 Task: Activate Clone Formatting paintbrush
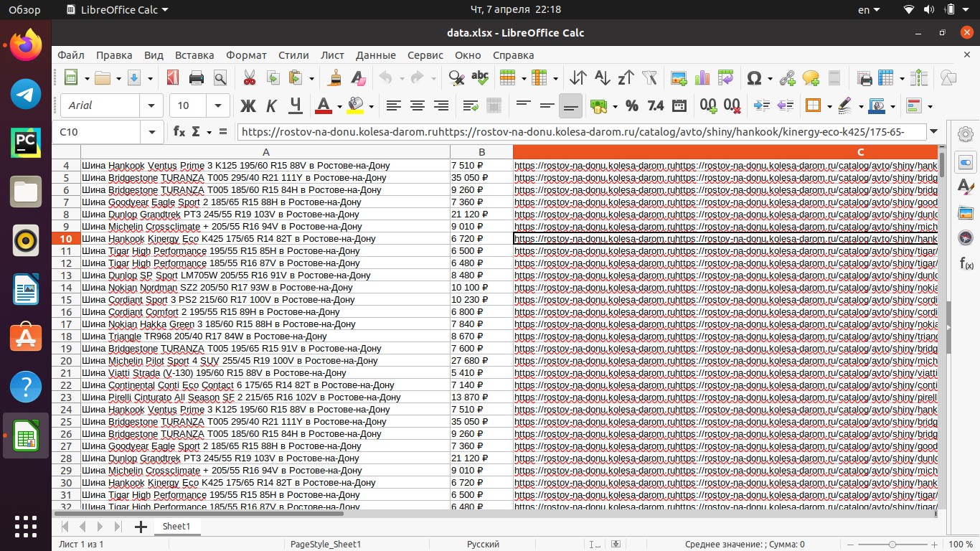tap(334, 78)
